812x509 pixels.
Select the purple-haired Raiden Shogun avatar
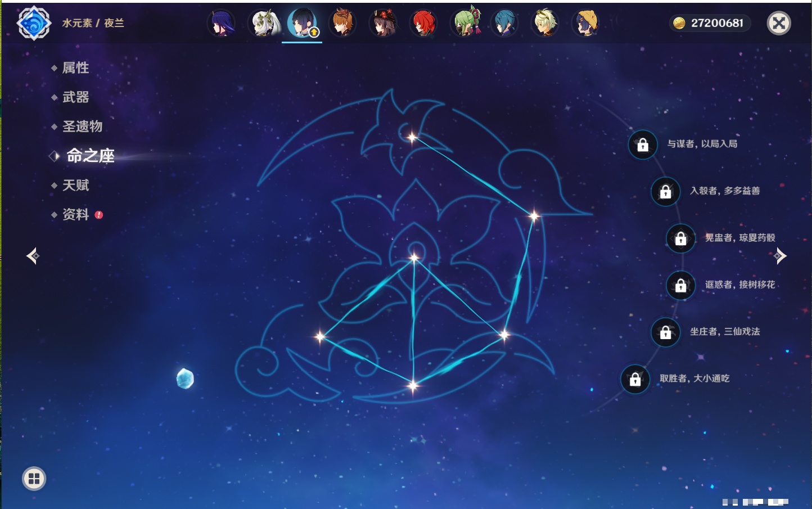point(222,24)
